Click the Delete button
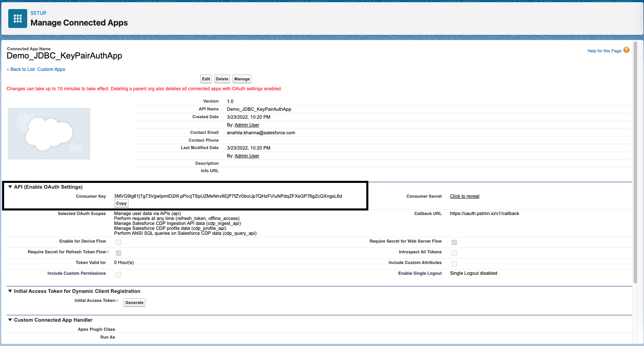The image size is (644, 346). (x=222, y=79)
